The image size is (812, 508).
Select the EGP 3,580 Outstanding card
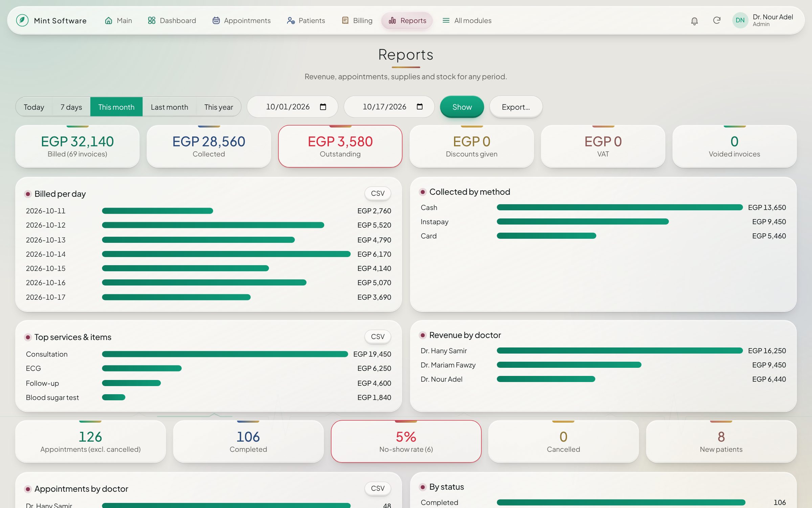tap(340, 146)
